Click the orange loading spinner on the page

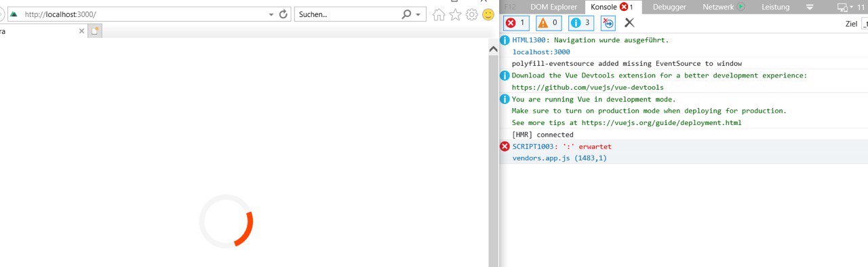(x=226, y=221)
